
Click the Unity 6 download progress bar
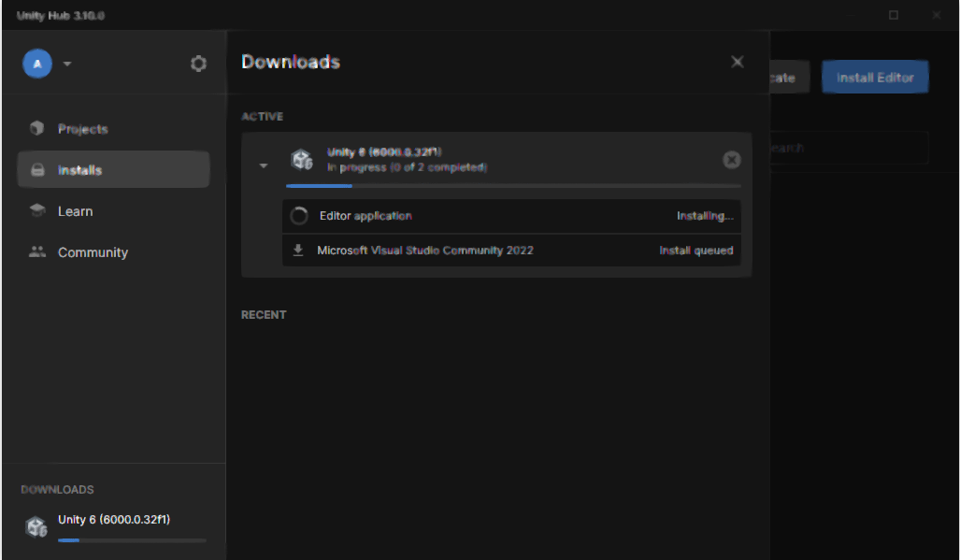coord(513,185)
